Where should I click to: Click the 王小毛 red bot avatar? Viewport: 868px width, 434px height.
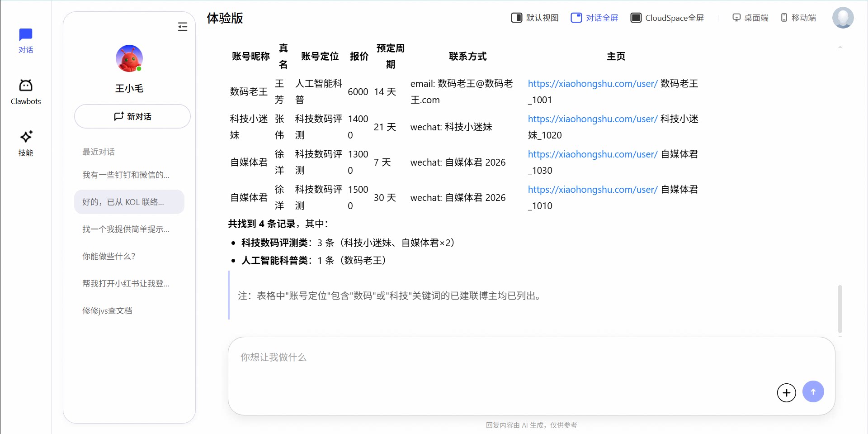pyautogui.click(x=129, y=58)
